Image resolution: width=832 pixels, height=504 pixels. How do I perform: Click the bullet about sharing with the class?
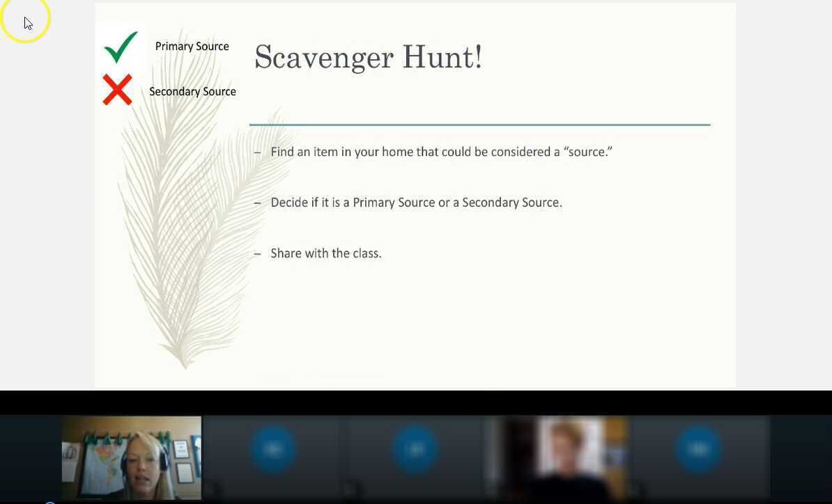pyautogui.click(x=325, y=253)
